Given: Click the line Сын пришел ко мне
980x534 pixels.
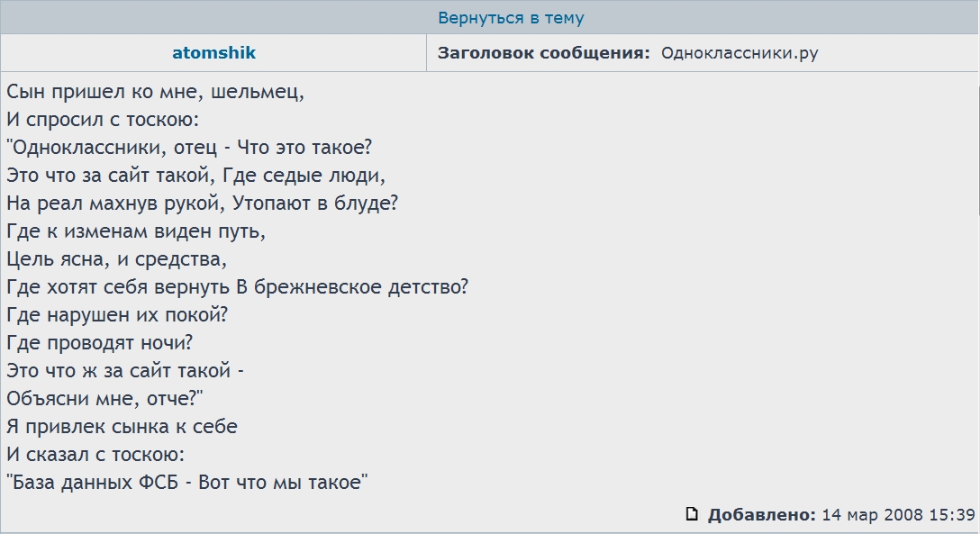Looking at the screenshot, I should point(156,92).
